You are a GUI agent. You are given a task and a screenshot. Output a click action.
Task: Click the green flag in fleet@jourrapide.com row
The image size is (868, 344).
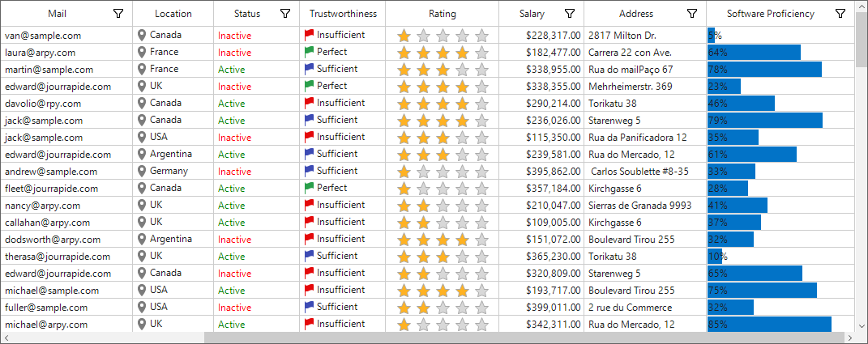coord(309,189)
